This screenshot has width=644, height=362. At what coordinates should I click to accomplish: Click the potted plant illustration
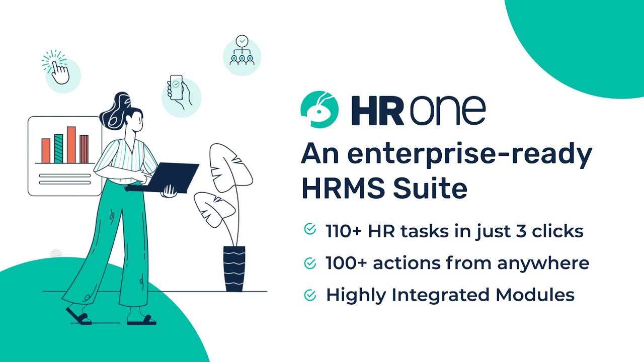click(225, 217)
